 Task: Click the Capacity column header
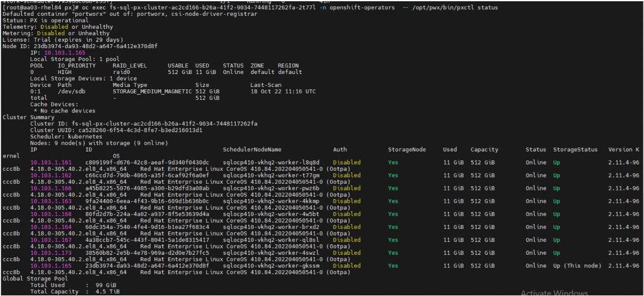(485, 149)
